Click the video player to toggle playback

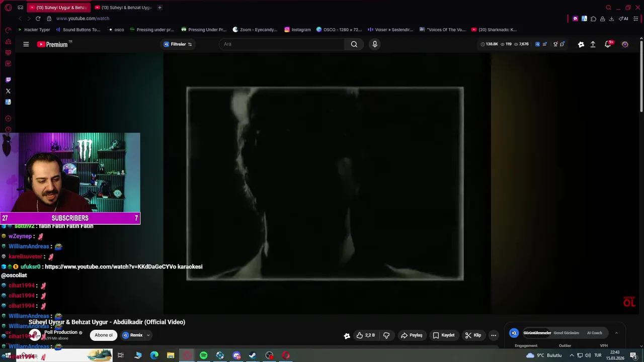point(327,184)
